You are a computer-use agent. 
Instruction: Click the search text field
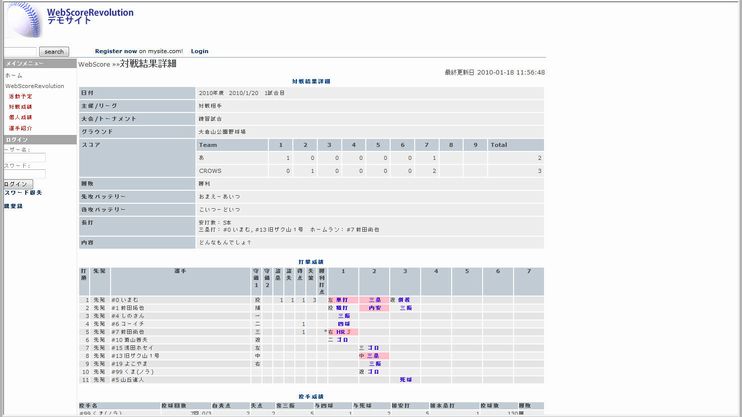(20, 51)
